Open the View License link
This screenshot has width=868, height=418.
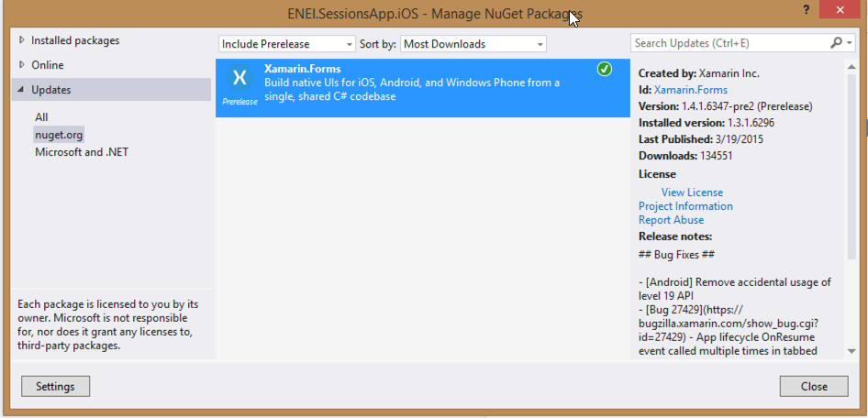[692, 192]
